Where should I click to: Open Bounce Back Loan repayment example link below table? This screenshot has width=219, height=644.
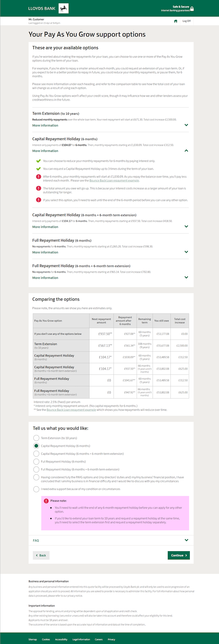pyautogui.click(x=71, y=410)
